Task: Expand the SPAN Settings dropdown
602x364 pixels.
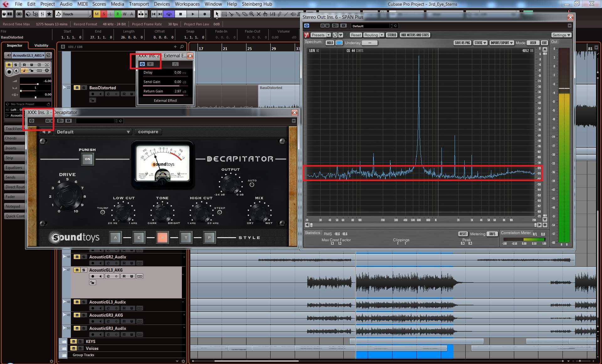Action: [x=561, y=35]
